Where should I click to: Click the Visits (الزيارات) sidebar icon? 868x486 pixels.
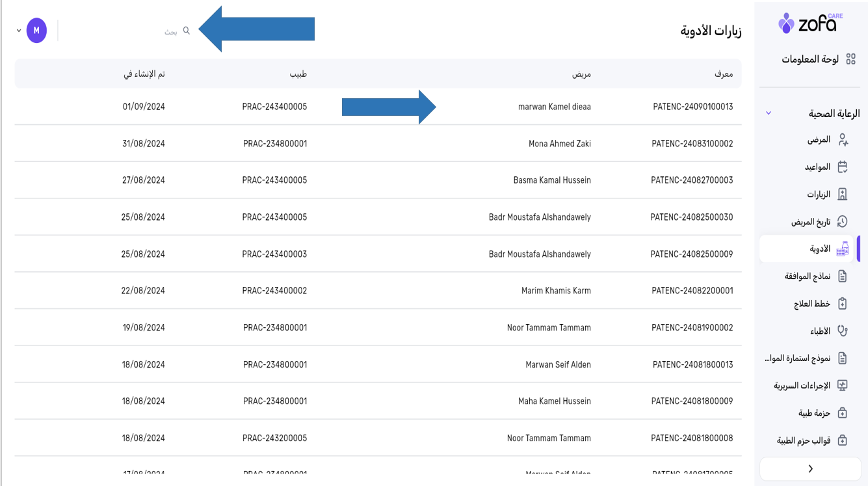point(843,195)
